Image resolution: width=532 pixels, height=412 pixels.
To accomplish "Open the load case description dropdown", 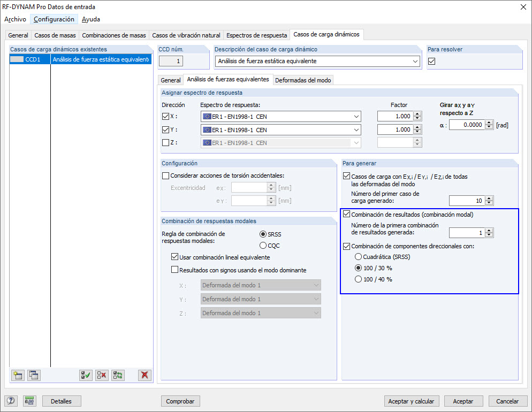I will [x=415, y=61].
